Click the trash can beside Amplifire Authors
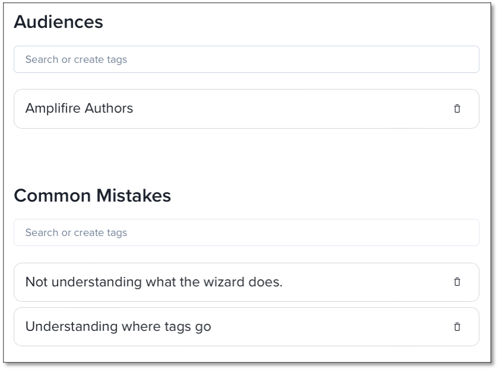The image size is (499, 370). (x=457, y=109)
